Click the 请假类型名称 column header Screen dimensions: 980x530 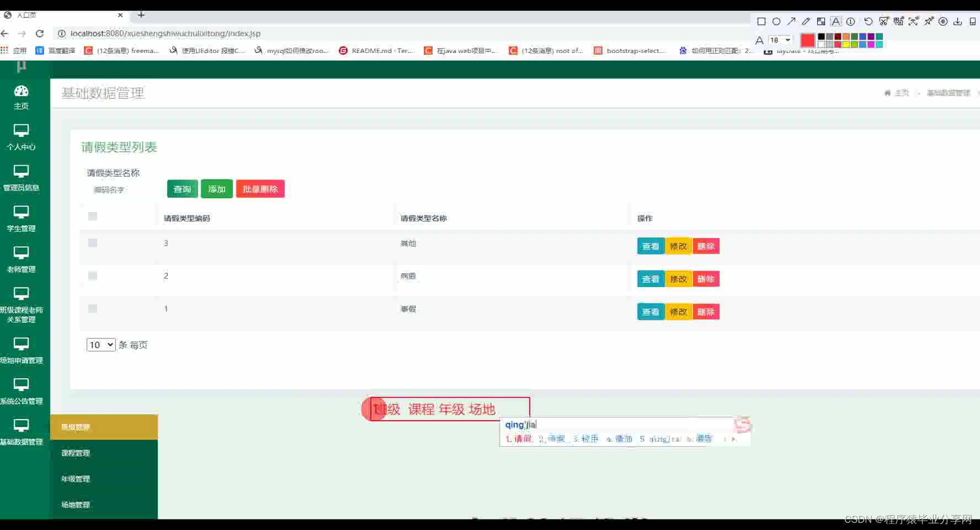[x=424, y=218]
